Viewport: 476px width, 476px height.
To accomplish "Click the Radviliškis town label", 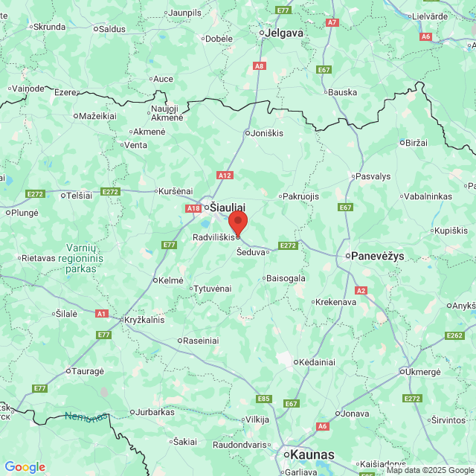I will coord(214,237).
